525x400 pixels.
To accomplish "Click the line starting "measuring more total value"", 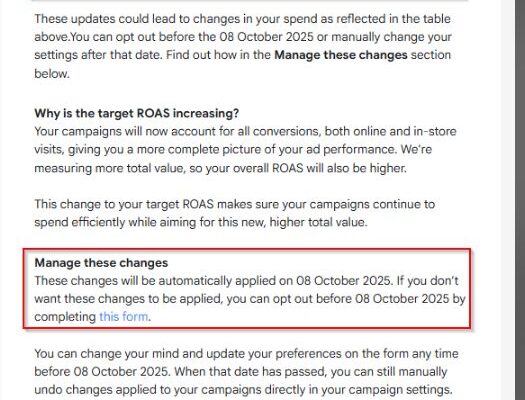I will [x=220, y=168].
